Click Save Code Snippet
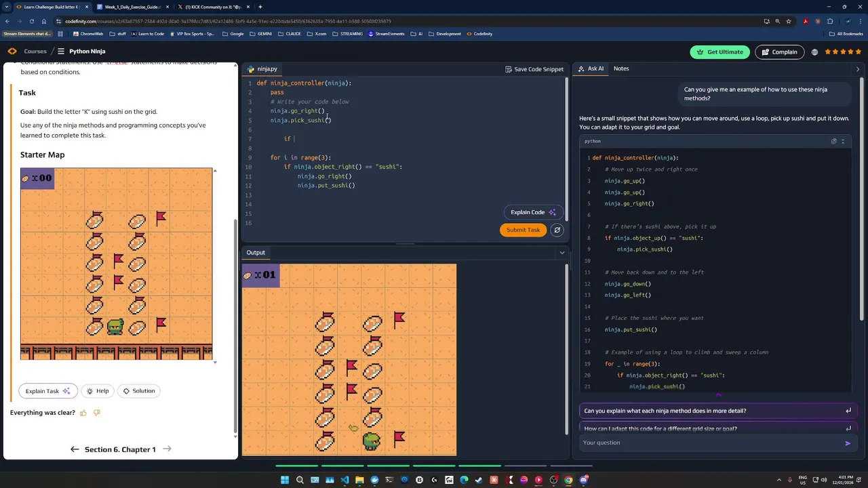Screen dimensions: 868x488 click(534, 69)
